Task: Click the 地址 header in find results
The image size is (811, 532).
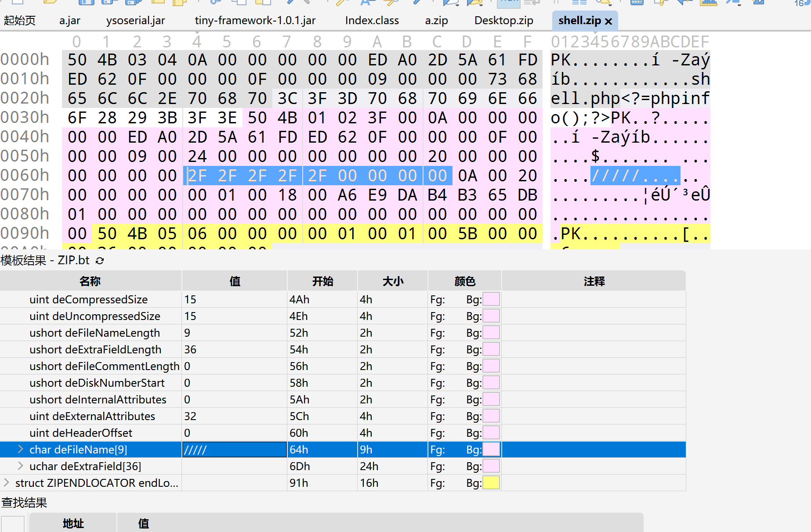Action: [73, 523]
